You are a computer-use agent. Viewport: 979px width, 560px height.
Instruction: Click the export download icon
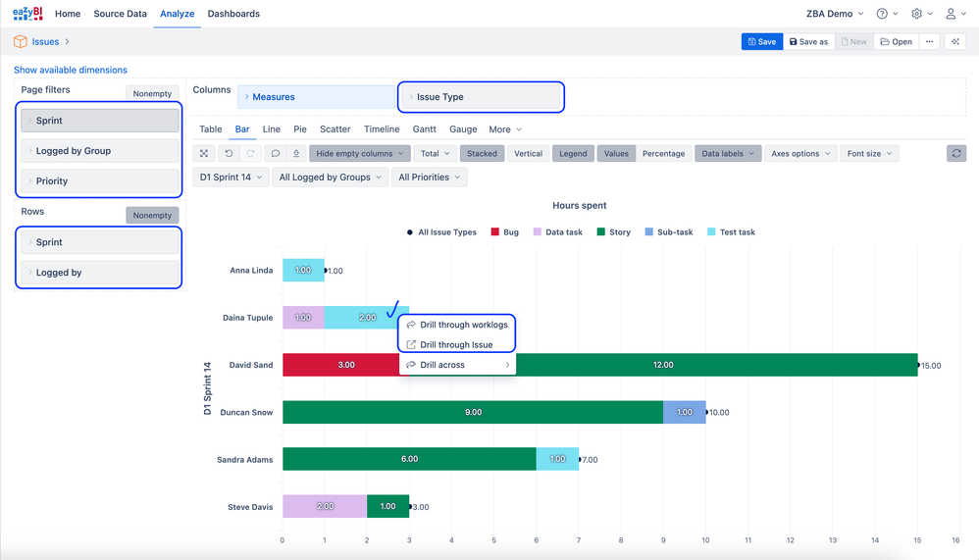pos(296,154)
